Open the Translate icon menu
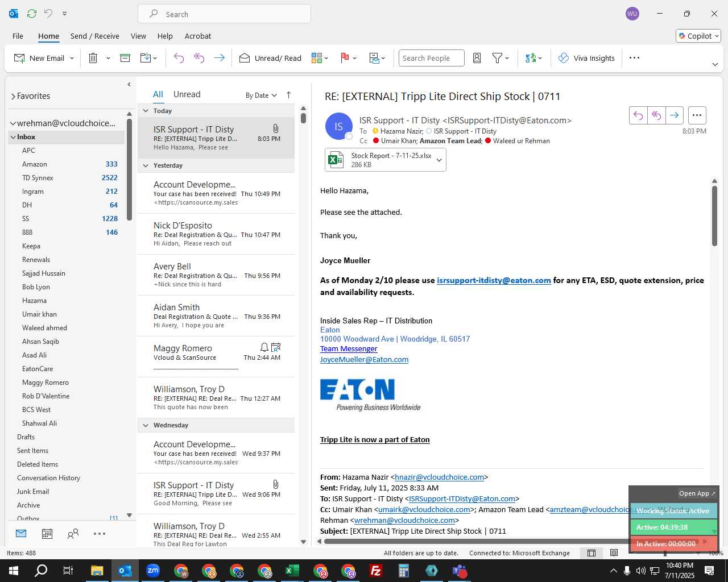Screen dimensions: 728x582 (x=533, y=58)
